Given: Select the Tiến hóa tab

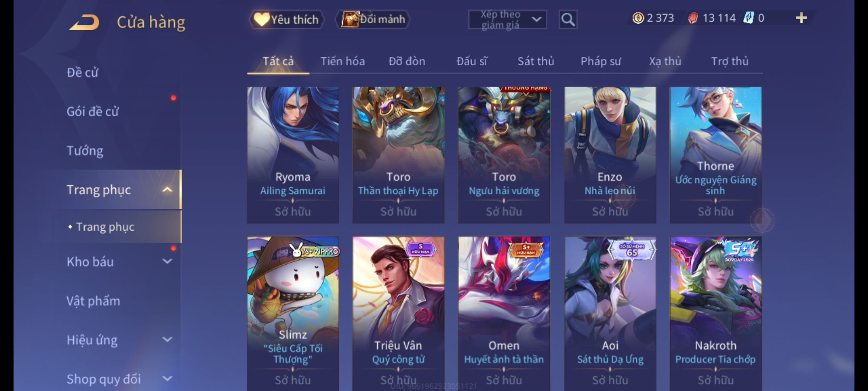Looking at the screenshot, I should tap(342, 61).
